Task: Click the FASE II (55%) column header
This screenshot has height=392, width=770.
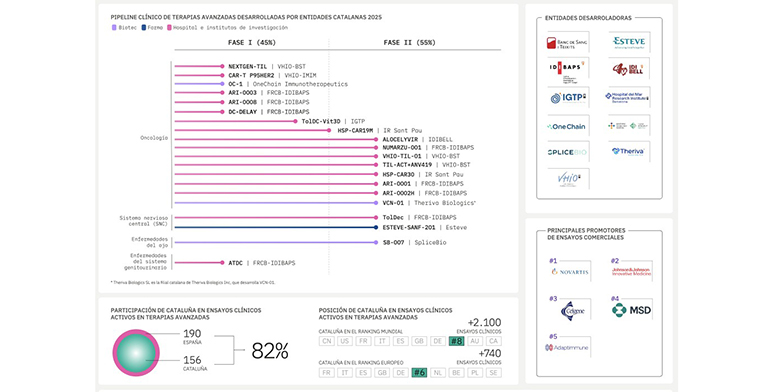Action: (410, 43)
